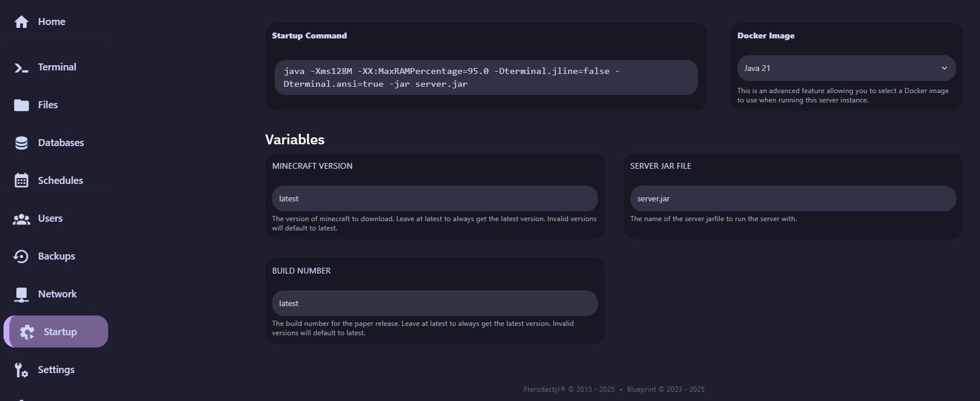Screen dimensions: 980x401
Task: Open the Terminal prompt icon
Action: 22,68
